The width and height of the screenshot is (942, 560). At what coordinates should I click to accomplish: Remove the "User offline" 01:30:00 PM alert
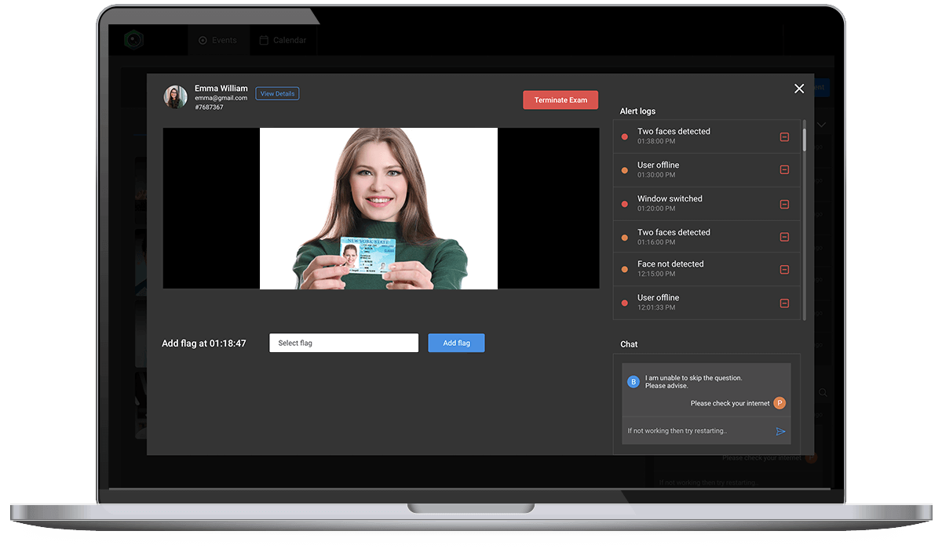[784, 169]
